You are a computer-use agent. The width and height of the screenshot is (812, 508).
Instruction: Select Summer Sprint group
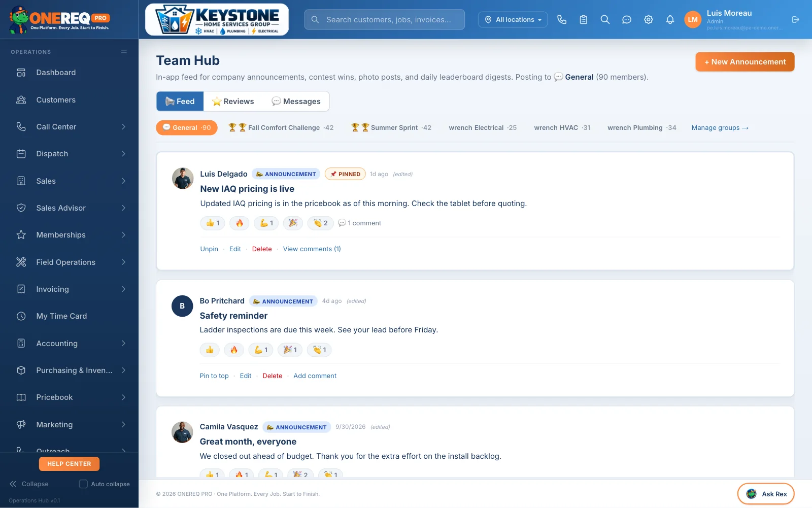391,128
